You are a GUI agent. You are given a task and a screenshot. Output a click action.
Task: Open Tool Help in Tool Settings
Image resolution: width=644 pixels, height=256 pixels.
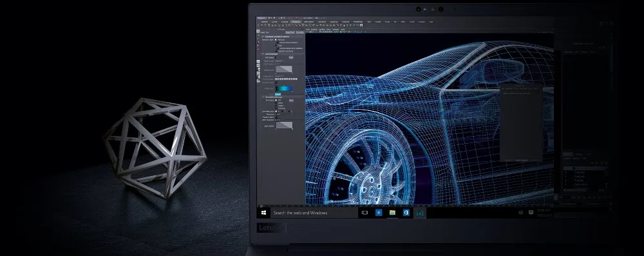pyautogui.click(x=300, y=32)
